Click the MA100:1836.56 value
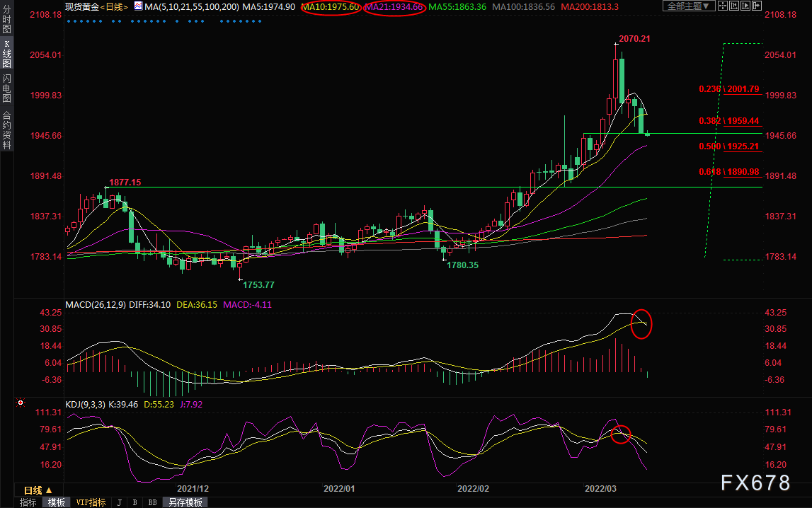812x508 pixels. pyautogui.click(x=523, y=7)
